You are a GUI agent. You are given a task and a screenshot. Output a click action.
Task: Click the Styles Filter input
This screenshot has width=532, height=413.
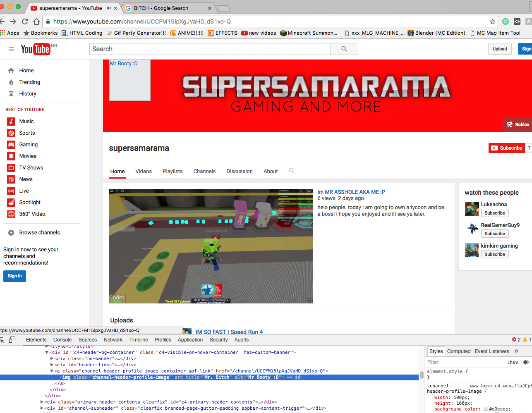465,362
